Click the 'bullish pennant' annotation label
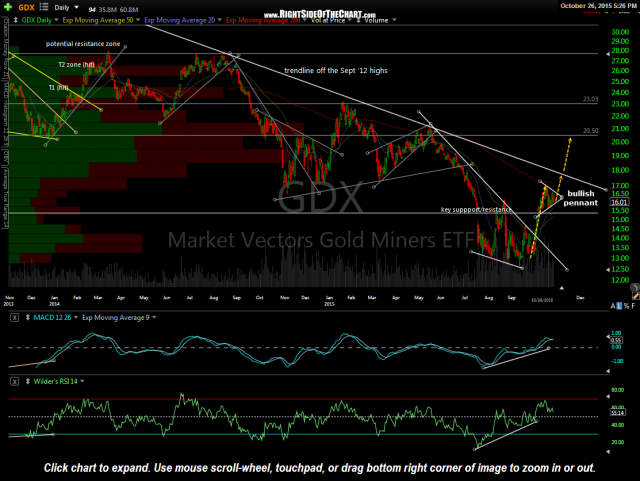 point(580,198)
